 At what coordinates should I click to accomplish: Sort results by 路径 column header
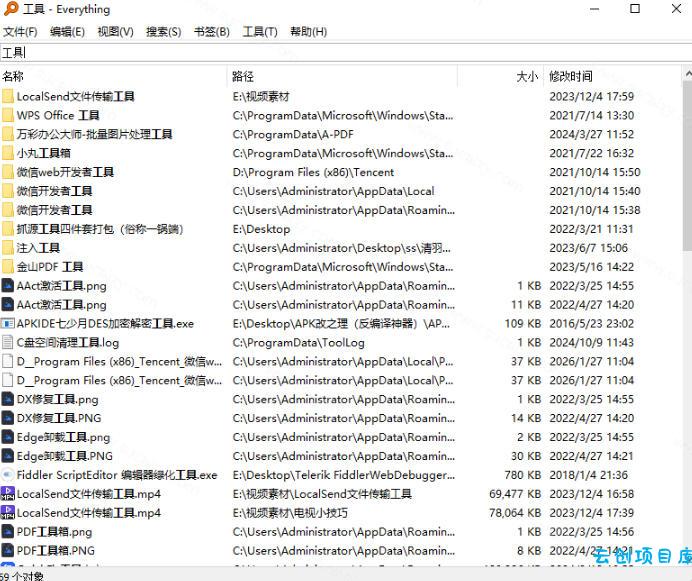[x=342, y=76]
